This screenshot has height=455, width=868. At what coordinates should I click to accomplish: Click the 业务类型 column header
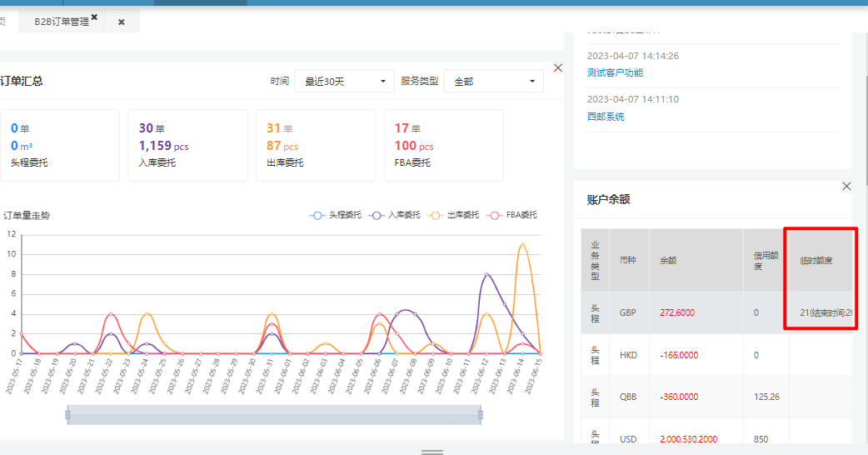pos(595,260)
